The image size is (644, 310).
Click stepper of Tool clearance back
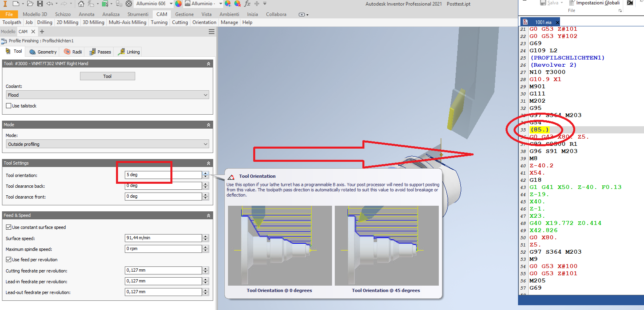(x=205, y=186)
